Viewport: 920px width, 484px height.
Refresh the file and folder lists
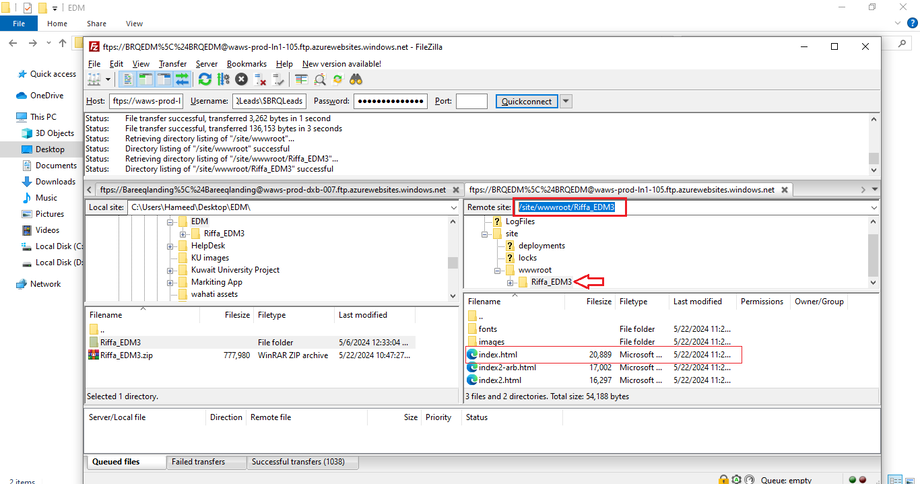(205, 79)
